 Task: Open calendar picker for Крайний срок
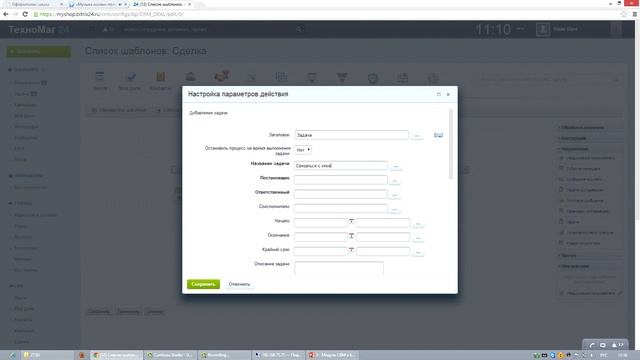[x=351, y=250]
